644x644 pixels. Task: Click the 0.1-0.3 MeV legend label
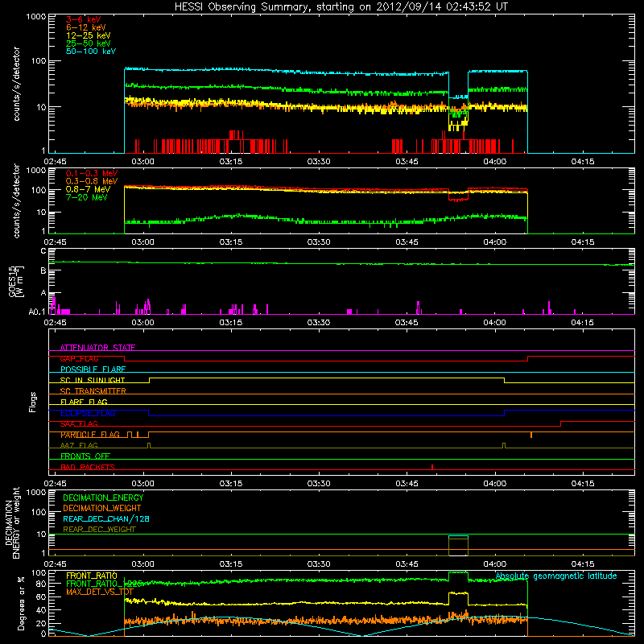point(92,173)
